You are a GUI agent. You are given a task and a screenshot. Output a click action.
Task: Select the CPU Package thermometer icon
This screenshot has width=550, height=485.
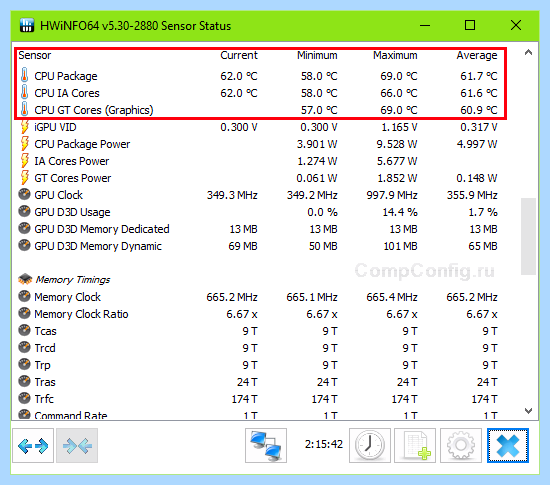(x=24, y=75)
